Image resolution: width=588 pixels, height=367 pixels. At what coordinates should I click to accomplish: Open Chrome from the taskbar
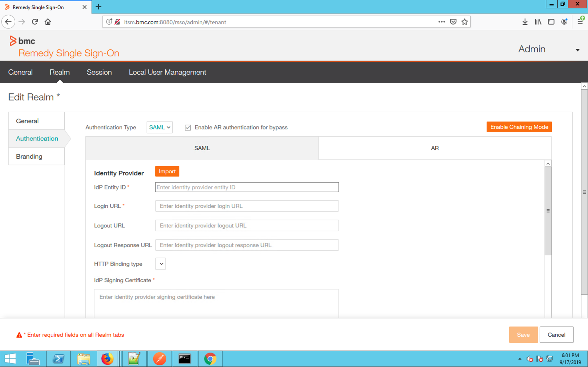(210, 358)
